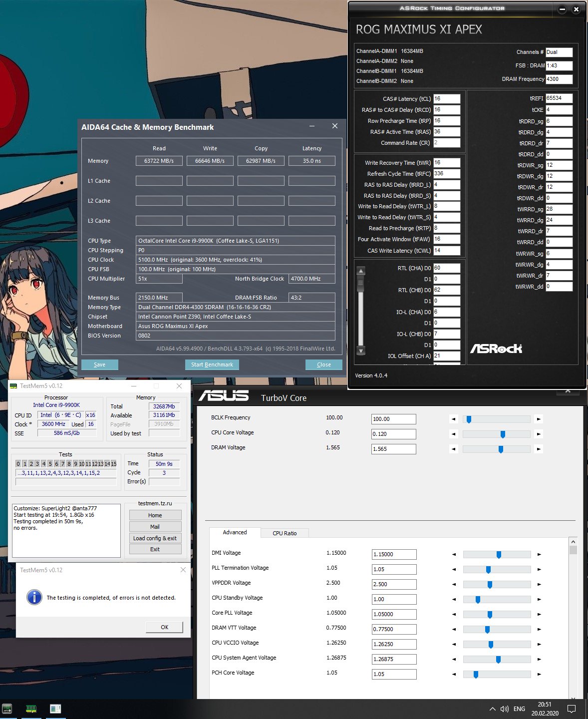This screenshot has height=719, width=588.
Task: Increase DMI Voltage with right arrow
Action: tap(539, 555)
